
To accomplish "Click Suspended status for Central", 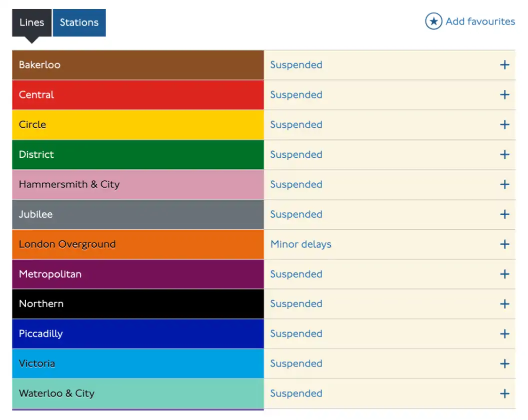I will [x=296, y=95].
